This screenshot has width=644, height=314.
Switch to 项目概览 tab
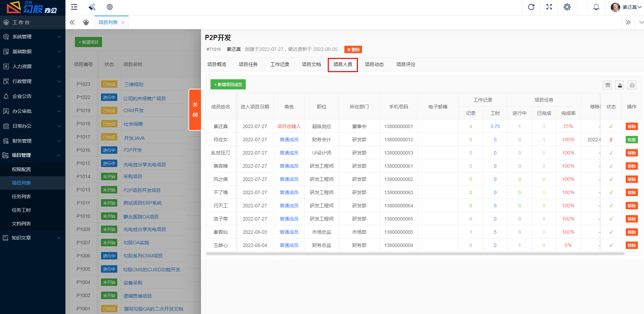point(217,64)
